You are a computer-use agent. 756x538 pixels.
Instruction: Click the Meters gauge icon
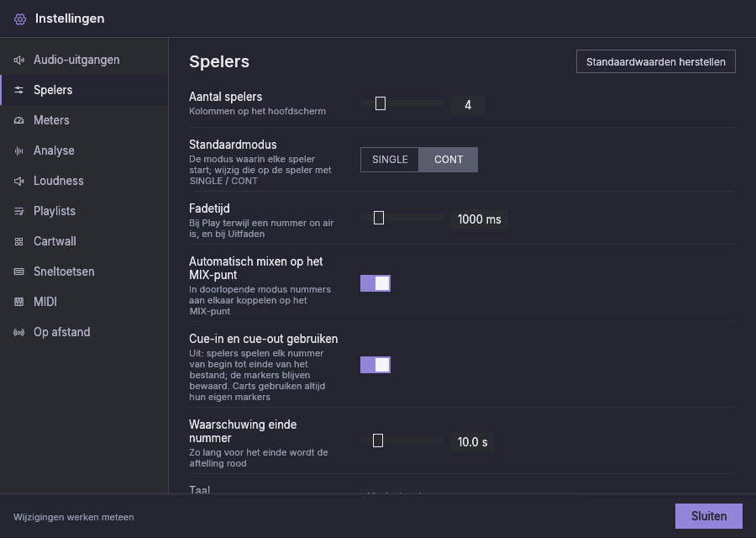(x=18, y=120)
